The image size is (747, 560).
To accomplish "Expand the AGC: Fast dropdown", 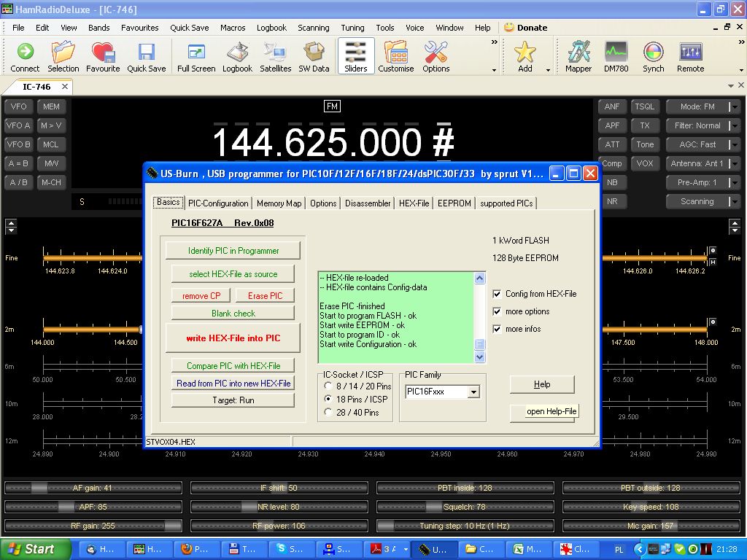I will pos(734,144).
